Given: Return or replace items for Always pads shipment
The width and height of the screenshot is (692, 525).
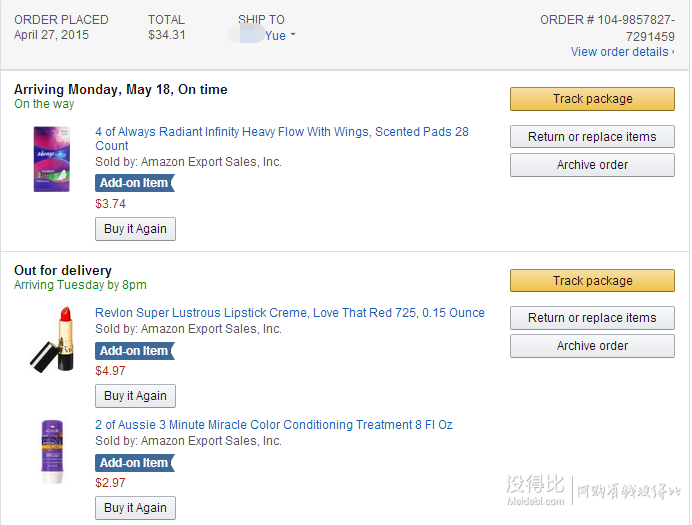Looking at the screenshot, I should [x=592, y=137].
